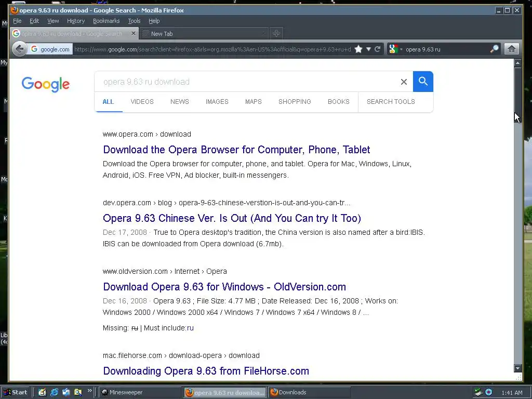Expand hidden quick launch items chevron
Image resolution: width=532 pixels, height=399 pixels.
click(89, 391)
